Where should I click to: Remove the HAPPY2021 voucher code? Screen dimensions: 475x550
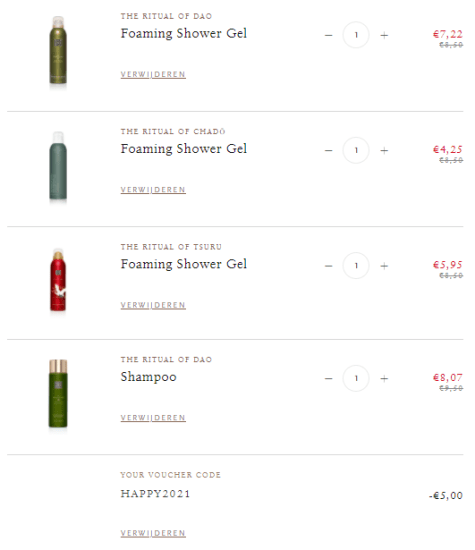[x=153, y=533]
